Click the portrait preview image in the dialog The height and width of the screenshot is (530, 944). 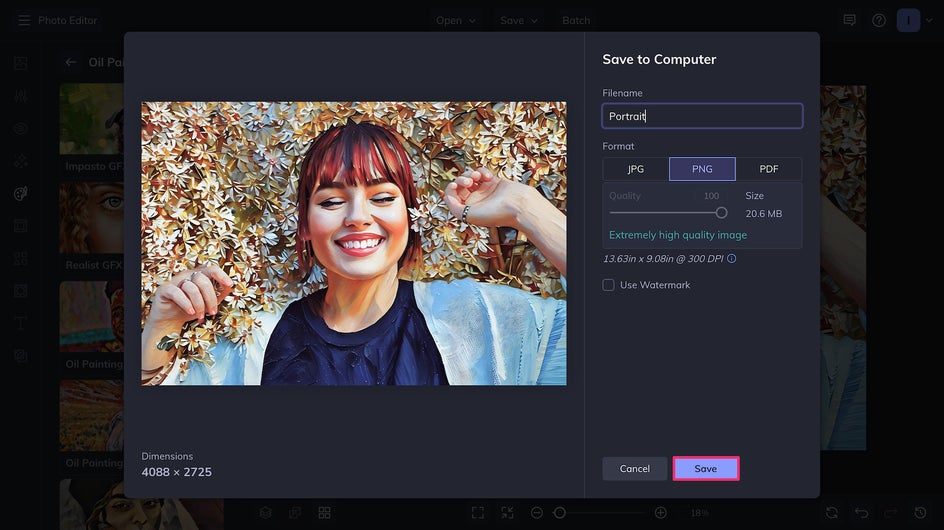pyautogui.click(x=354, y=243)
